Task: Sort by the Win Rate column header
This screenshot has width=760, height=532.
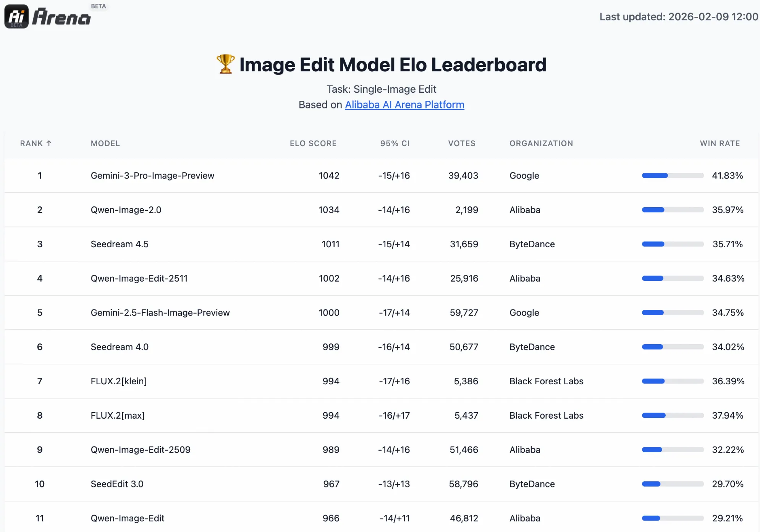Action: pos(720,143)
